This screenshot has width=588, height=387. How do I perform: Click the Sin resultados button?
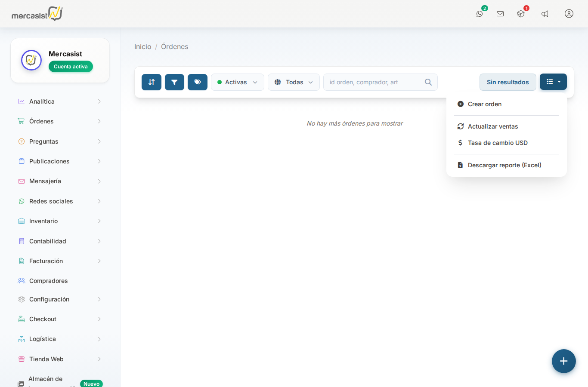click(508, 82)
